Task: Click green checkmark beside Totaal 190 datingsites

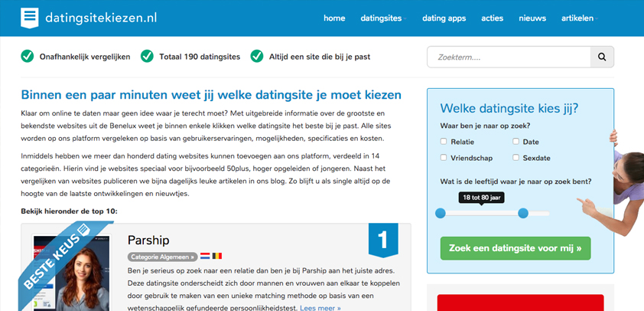Action: [147, 57]
